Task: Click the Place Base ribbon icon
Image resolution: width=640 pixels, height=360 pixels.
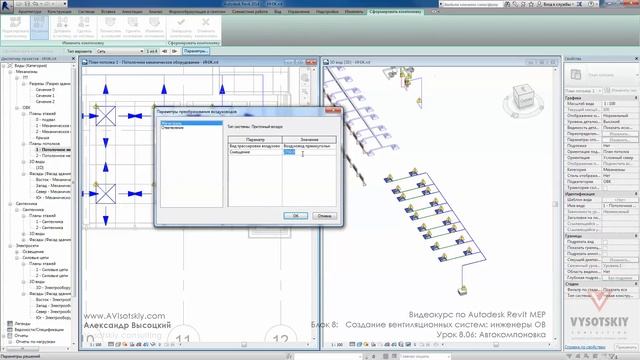Action: 110,22
